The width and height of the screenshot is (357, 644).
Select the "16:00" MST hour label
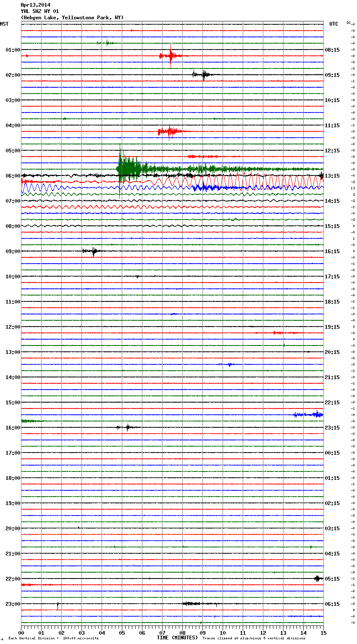point(13,428)
